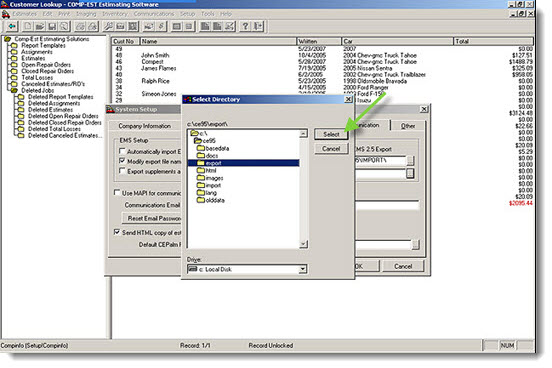552x368 pixels.
Task: Open the Communications menu
Action: [154, 14]
